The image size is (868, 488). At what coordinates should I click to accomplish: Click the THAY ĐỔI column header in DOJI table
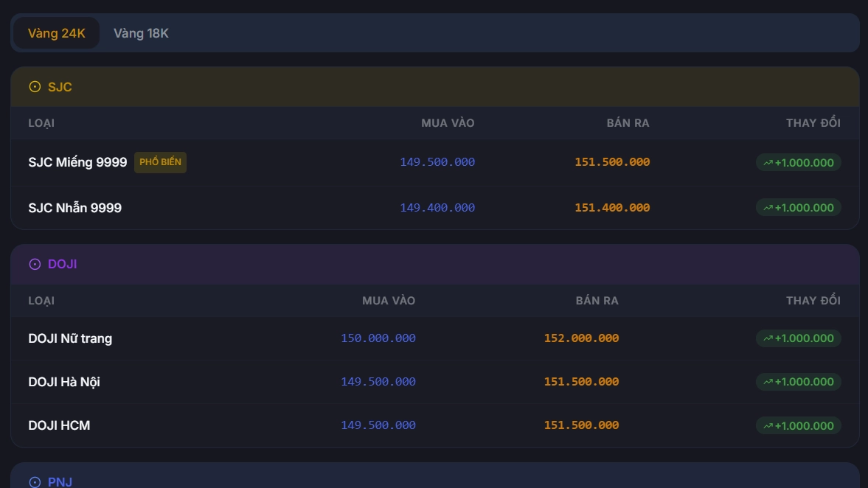tap(813, 301)
